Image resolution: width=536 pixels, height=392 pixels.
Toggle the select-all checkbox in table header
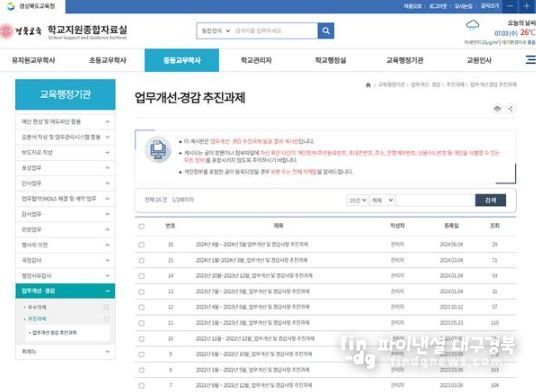[x=142, y=226]
